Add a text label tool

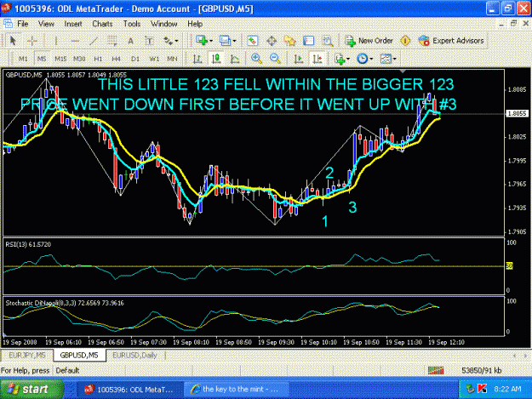(x=149, y=41)
